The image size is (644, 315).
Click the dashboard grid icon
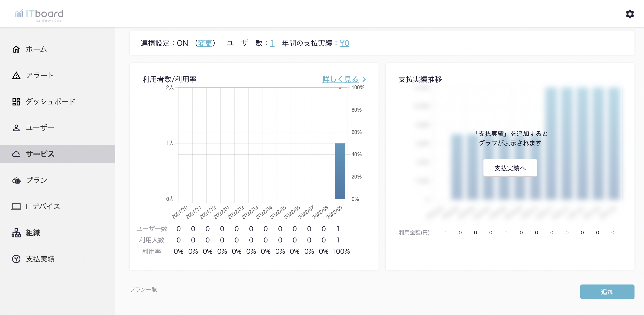(x=16, y=102)
